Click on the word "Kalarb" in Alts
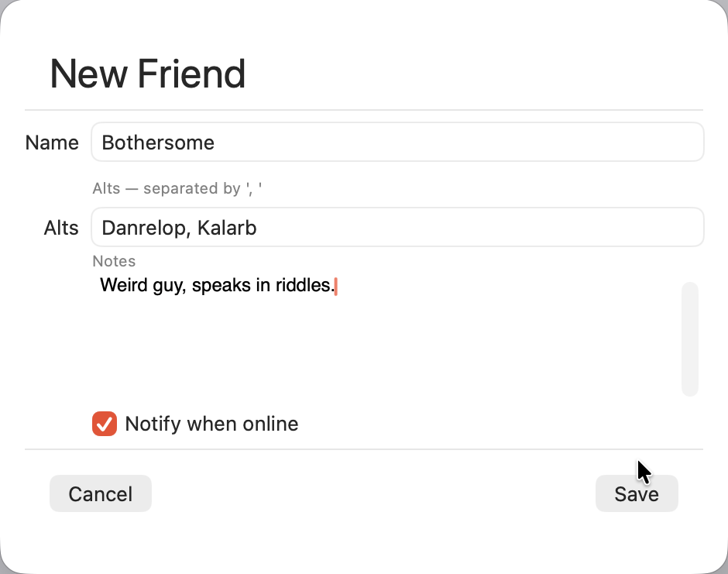Screen dimensions: 728x574 coord(227,228)
